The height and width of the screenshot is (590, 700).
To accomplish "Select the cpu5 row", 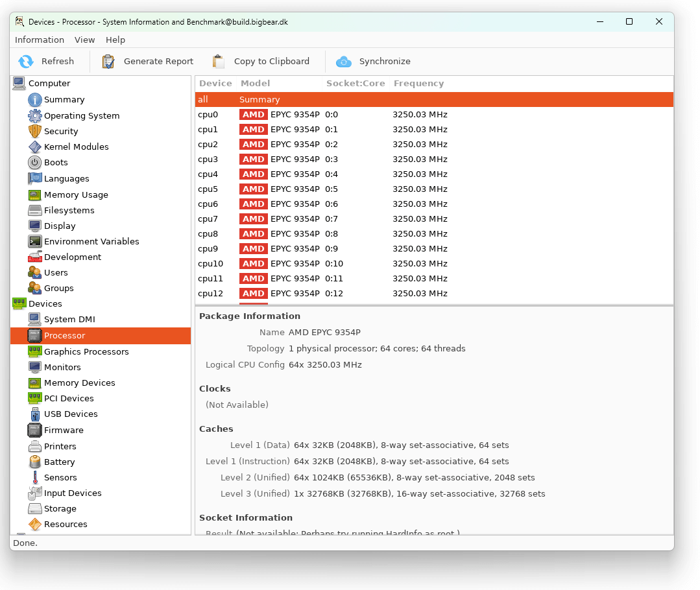I will (x=434, y=189).
